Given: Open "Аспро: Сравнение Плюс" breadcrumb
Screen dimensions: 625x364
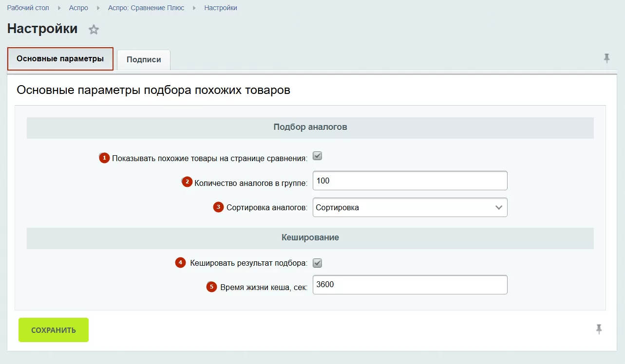Looking at the screenshot, I should (x=146, y=8).
